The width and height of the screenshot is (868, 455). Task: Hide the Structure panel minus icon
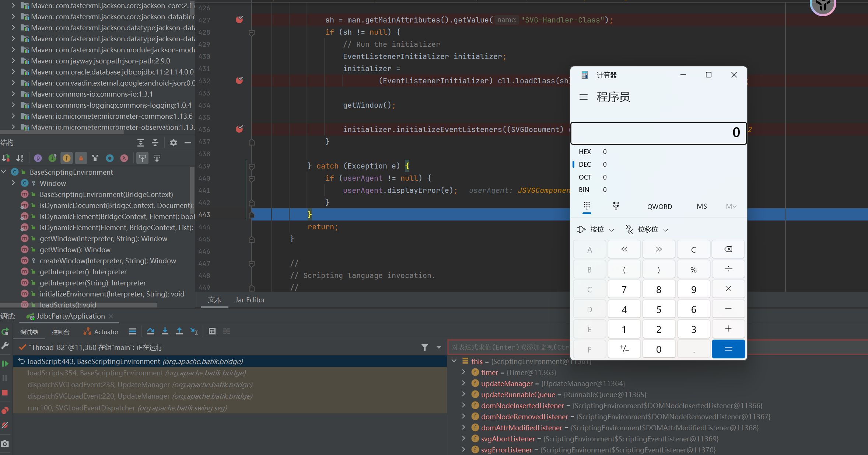click(x=188, y=143)
